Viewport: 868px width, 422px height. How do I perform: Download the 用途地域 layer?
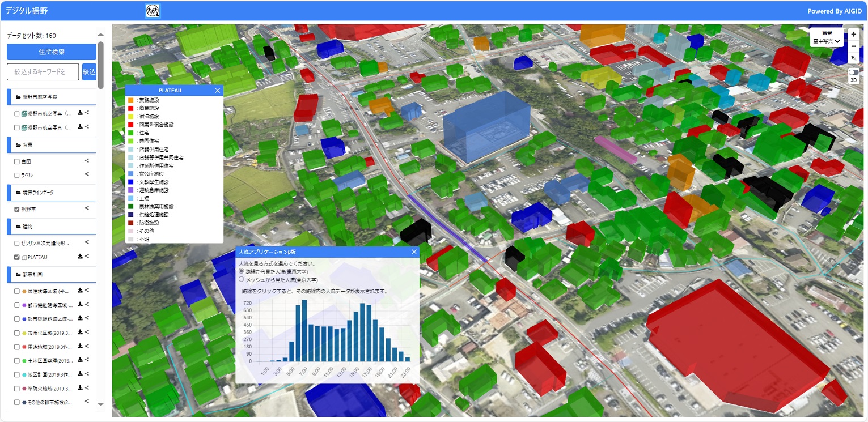click(x=80, y=346)
